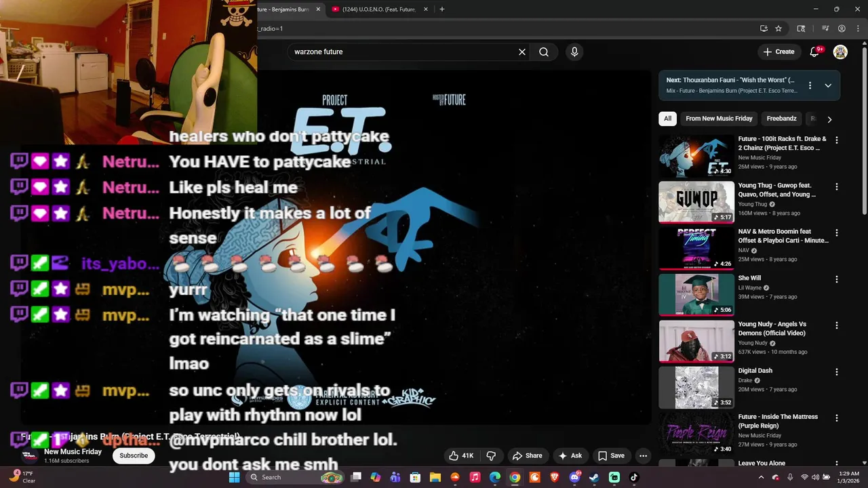Start voice search with the microphone icon
Viewport: 868px width, 488px height.
(574, 52)
